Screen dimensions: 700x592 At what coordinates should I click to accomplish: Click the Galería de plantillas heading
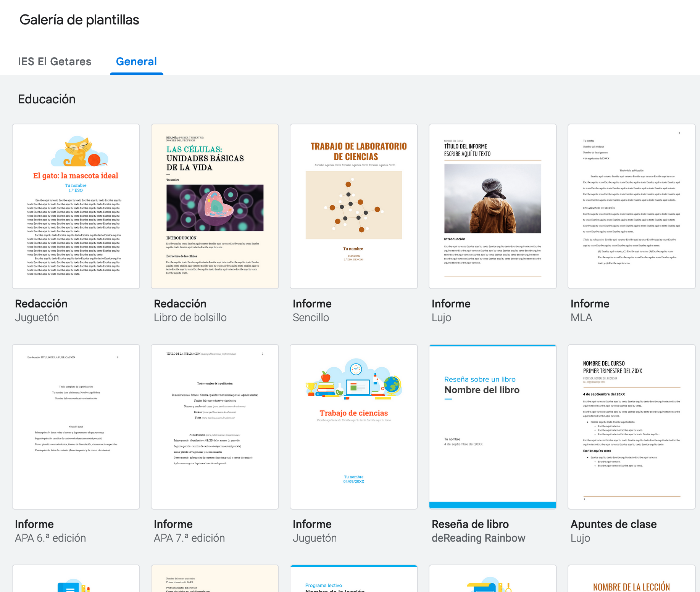[79, 20]
